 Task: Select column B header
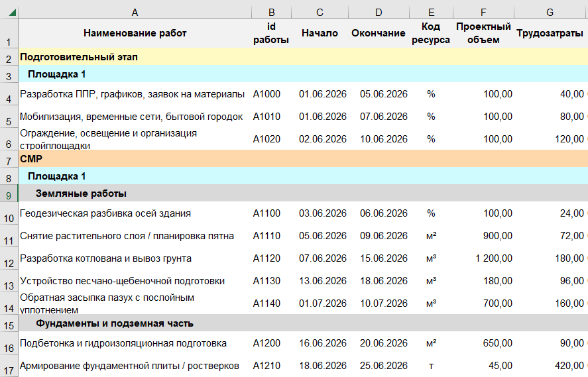[x=271, y=13]
